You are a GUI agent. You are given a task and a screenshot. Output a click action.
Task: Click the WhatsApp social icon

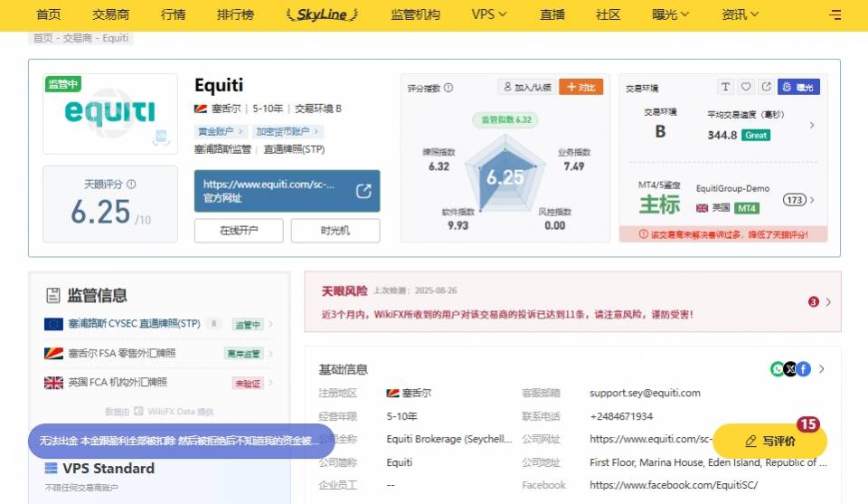(778, 369)
